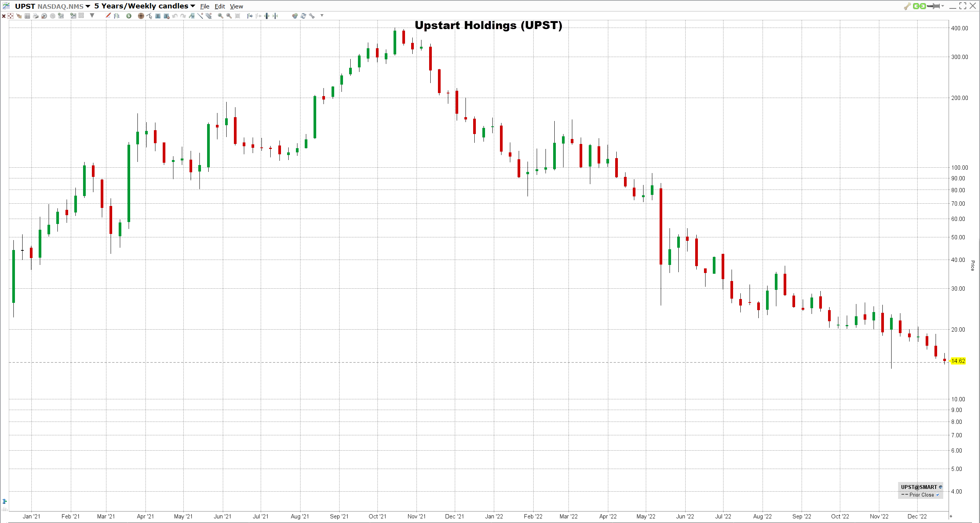The image size is (980, 523).
Task: Click the chart window icon beside UPST
Action: click(x=6, y=6)
